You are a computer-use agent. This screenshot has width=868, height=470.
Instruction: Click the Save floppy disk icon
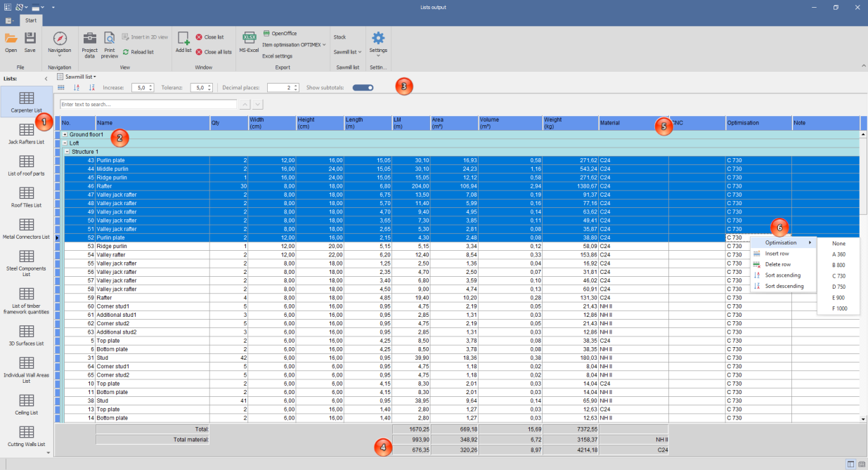tap(30, 42)
